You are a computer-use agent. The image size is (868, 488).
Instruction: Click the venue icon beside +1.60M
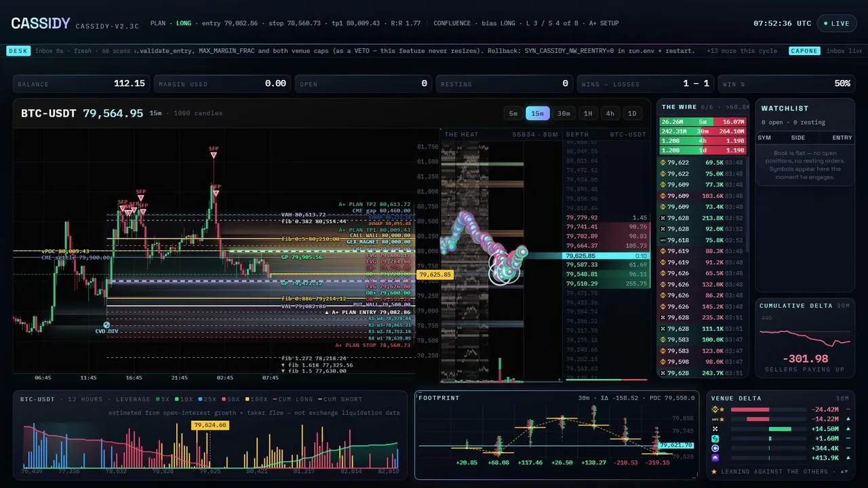pos(715,439)
